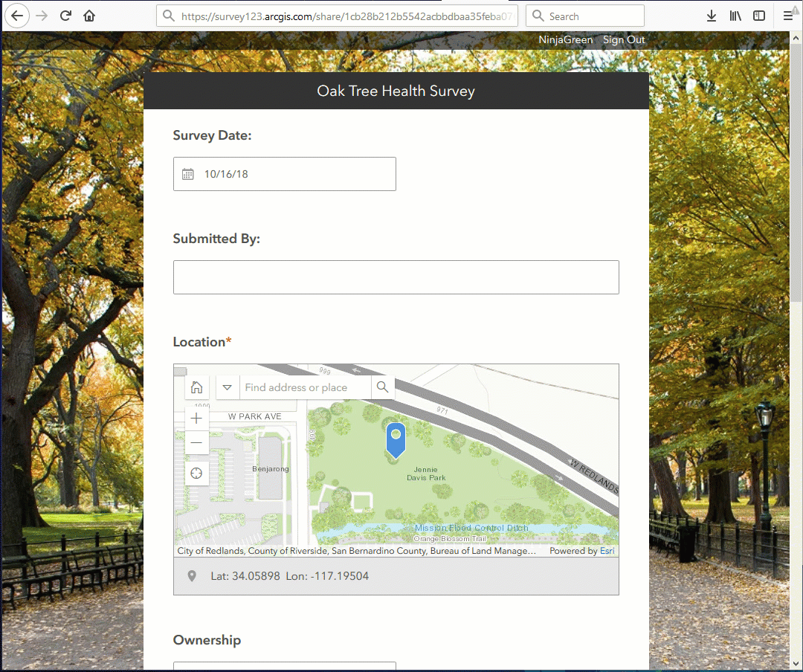Open the browser library icon

pos(735,16)
